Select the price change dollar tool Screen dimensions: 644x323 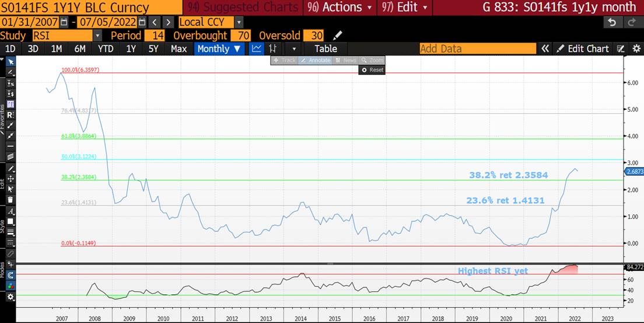pos(10,94)
